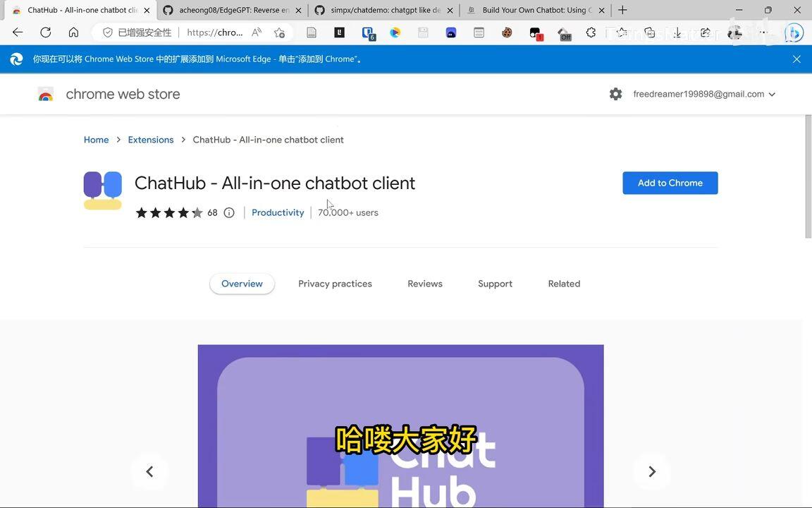Show previous screenshot in carousel
Image resolution: width=812 pixels, height=508 pixels.
click(149, 471)
